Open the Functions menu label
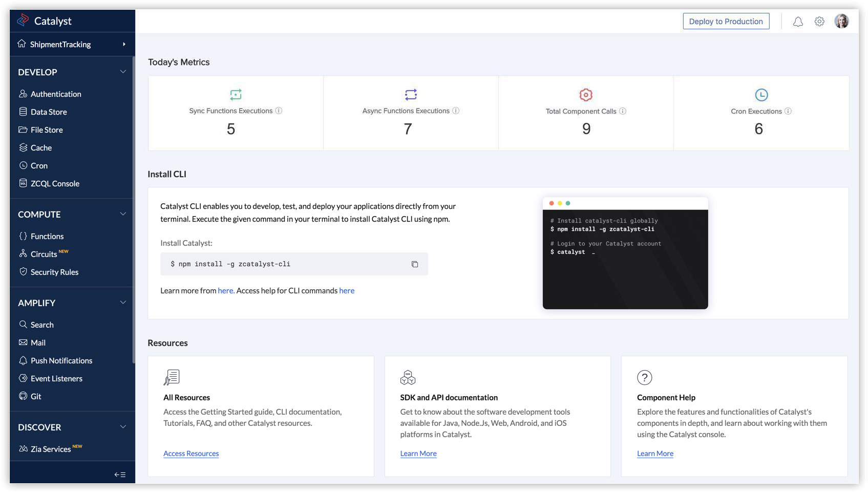 click(47, 237)
